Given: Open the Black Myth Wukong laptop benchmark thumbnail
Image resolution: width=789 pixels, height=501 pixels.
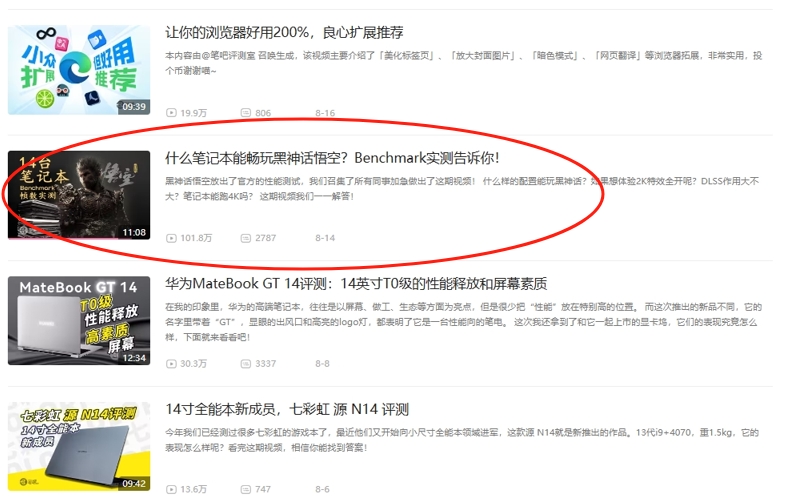Looking at the screenshot, I should (x=79, y=195).
